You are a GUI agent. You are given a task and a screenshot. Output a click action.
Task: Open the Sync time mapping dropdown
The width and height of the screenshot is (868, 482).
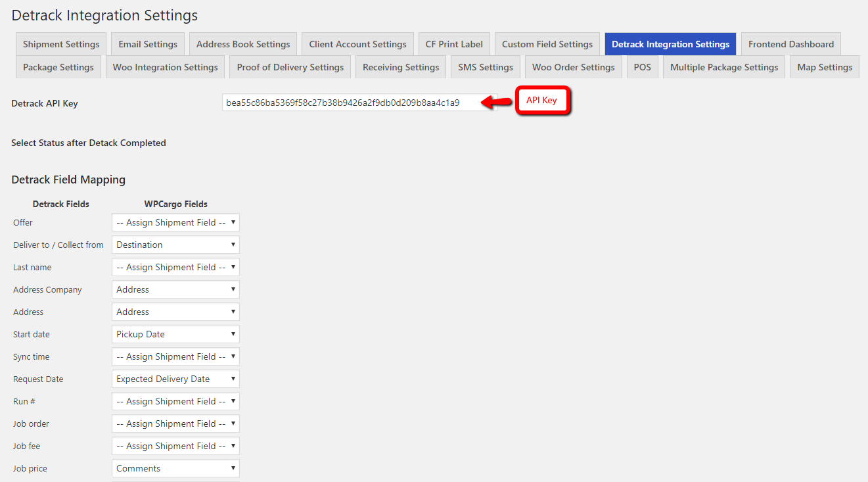(175, 356)
